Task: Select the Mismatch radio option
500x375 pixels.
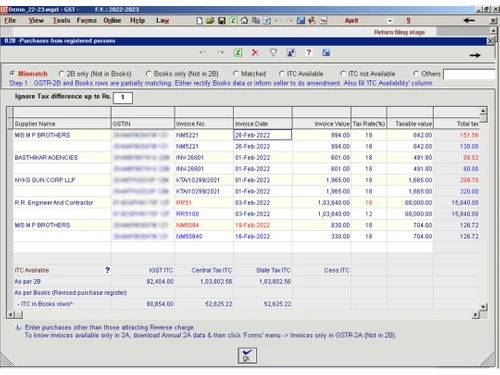Action: [x=12, y=74]
